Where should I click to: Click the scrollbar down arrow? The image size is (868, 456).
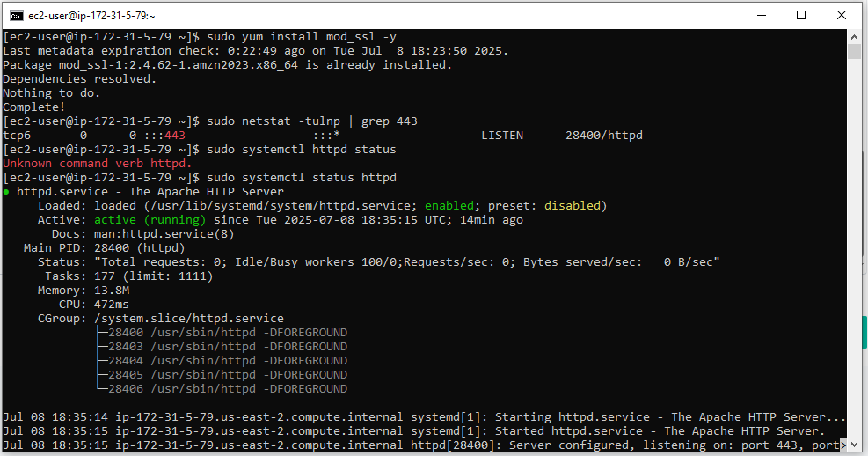854,445
